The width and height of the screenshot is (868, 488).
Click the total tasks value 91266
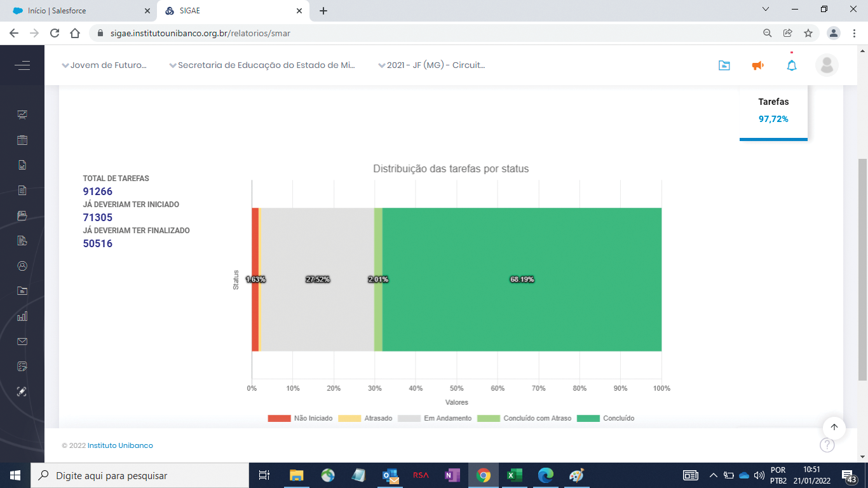click(98, 191)
